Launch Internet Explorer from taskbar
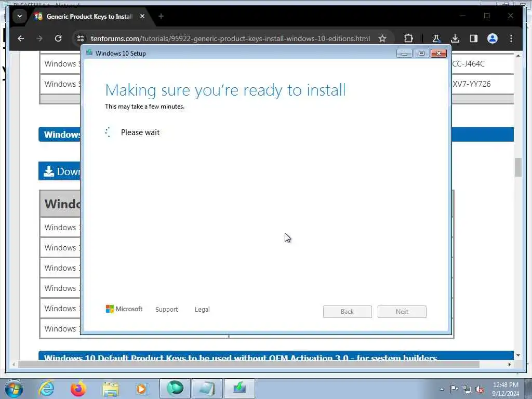 (46, 389)
